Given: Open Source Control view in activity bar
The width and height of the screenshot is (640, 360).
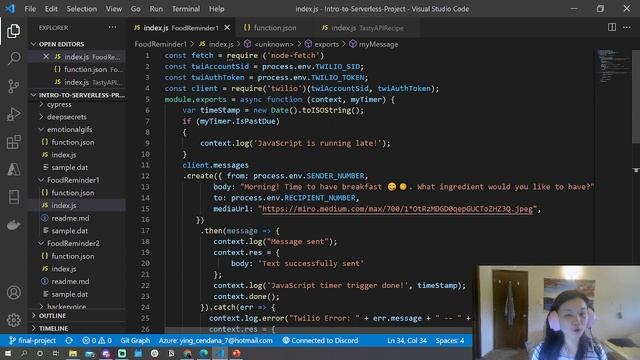Looking at the screenshot, I should tap(13, 86).
